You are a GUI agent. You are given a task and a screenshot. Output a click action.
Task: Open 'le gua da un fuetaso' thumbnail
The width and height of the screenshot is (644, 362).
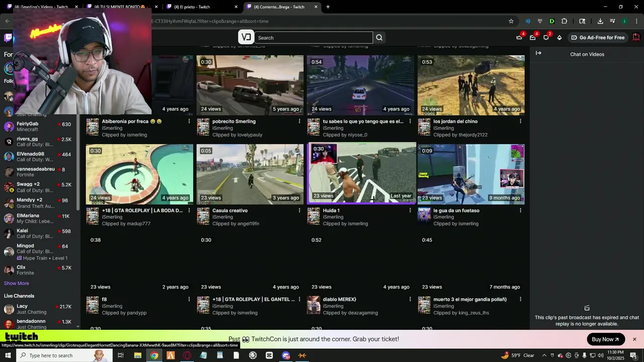coord(471,174)
